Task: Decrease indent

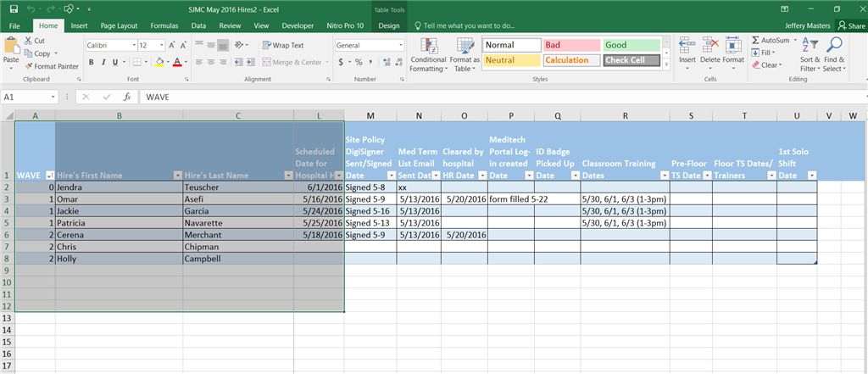Action: [x=238, y=62]
